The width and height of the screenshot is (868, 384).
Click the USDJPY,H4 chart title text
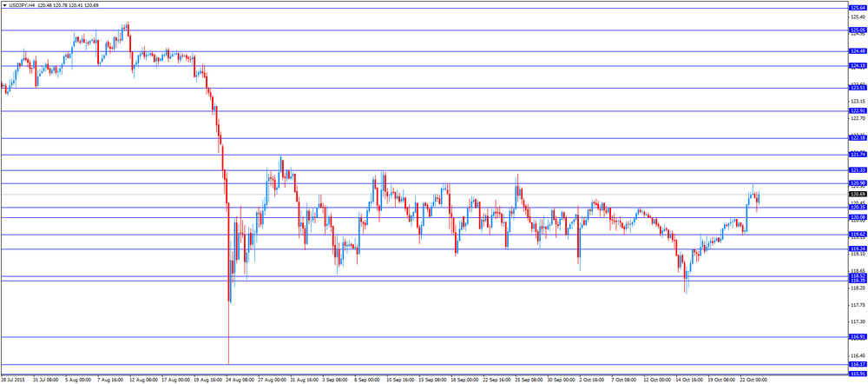[22, 3]
